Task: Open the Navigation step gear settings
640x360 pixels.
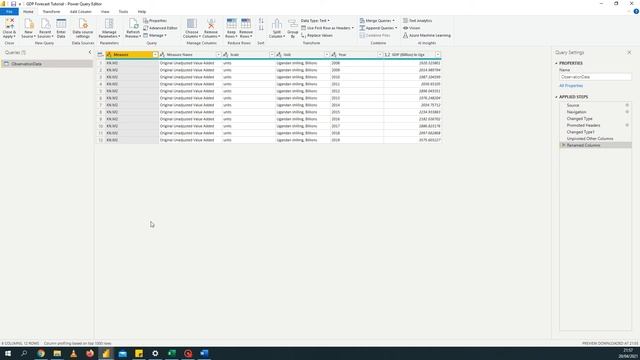Action: [x=627, y=112]
